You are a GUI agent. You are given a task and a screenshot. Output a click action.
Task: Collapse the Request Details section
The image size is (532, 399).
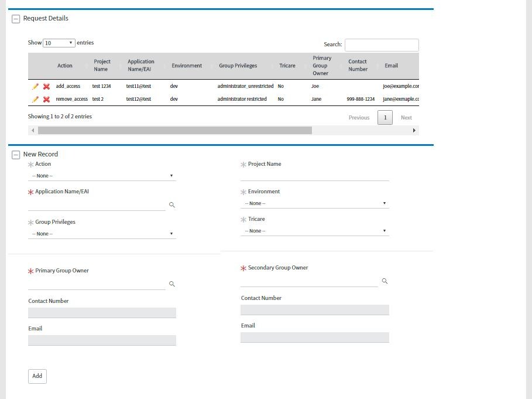point(16,18)
